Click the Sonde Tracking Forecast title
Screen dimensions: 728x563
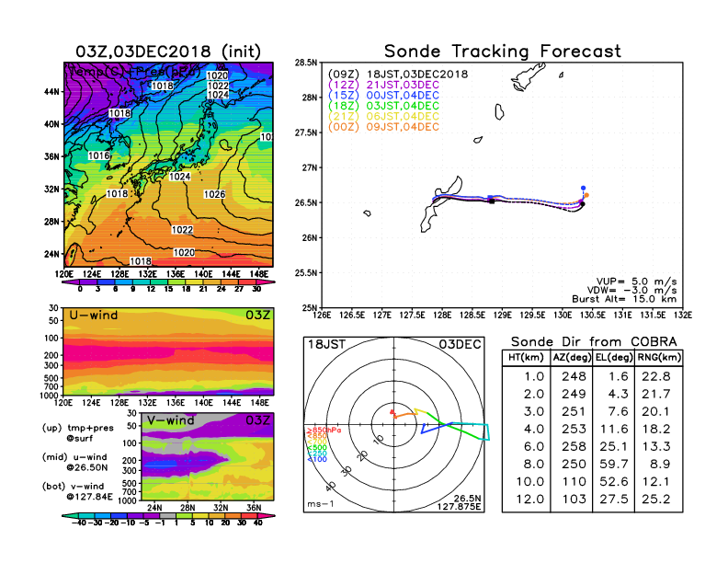[x=502, y=52]
